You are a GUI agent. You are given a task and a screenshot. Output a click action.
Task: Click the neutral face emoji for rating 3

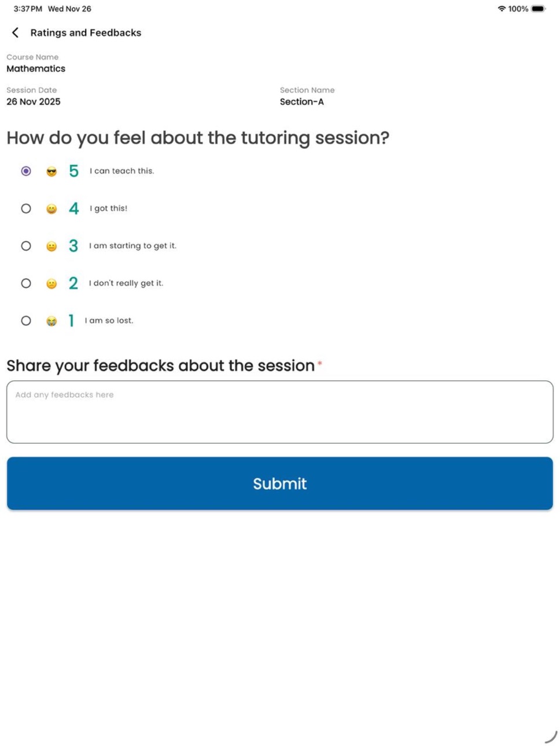pos(51,246)
